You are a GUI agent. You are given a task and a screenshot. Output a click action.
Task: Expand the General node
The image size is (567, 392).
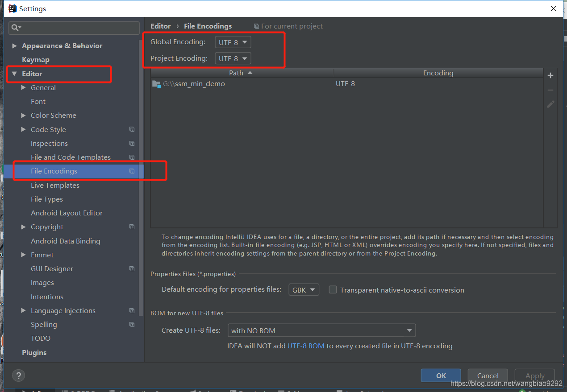coord(23,87)
